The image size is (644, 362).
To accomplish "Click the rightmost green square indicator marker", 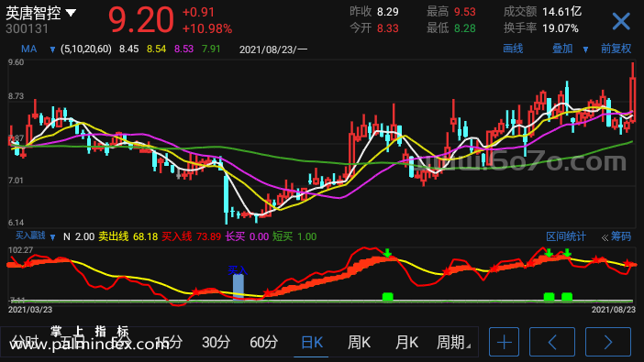I will 567,297.
